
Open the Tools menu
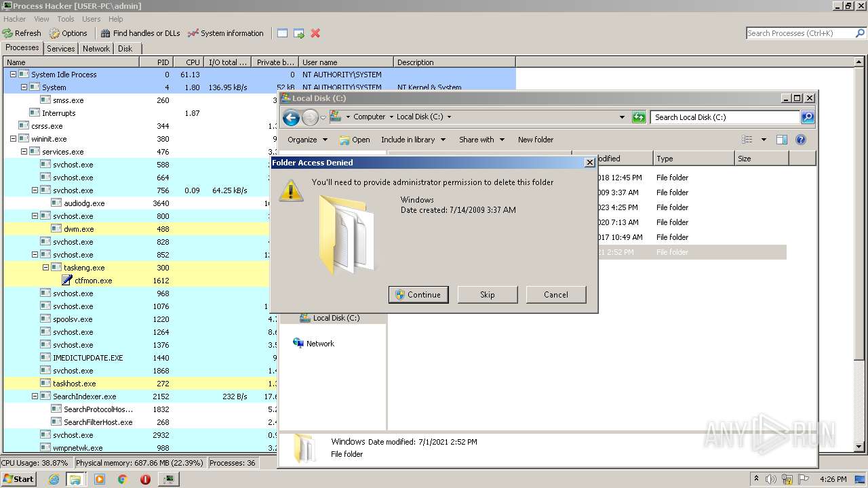pos(66,19)
